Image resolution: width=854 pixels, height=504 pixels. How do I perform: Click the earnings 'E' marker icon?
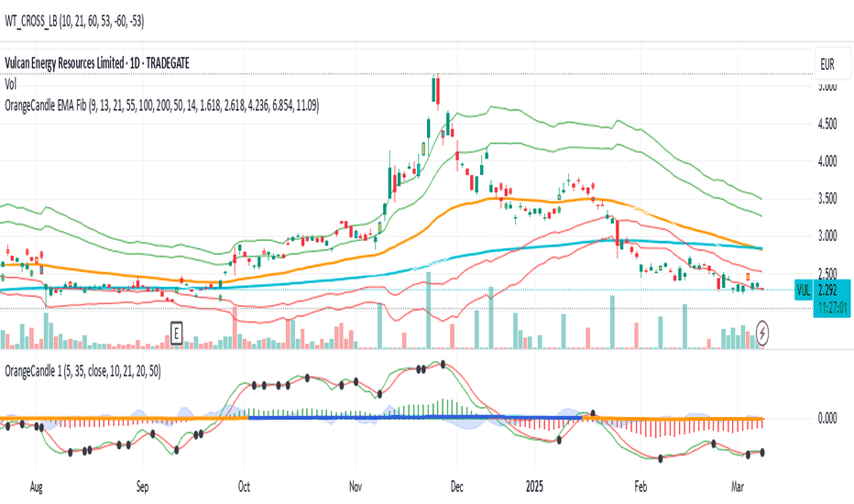click(x=176, y=333)
